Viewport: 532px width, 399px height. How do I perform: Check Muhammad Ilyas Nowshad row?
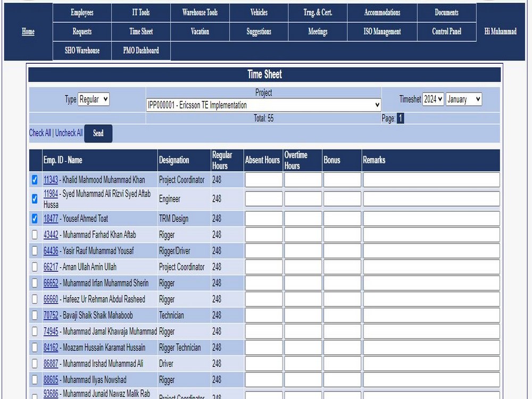tap(35, 380)
